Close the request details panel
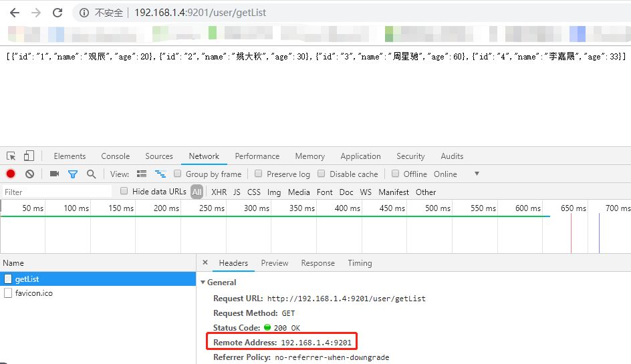This screenshot has height=364, width=631. click(205, 262)
